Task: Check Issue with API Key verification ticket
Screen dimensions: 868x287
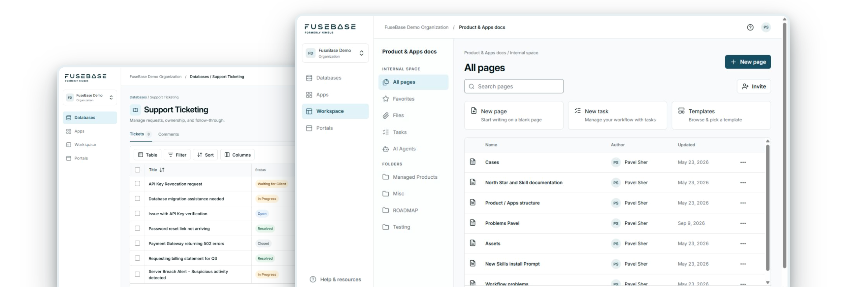Action: (138, 213)
